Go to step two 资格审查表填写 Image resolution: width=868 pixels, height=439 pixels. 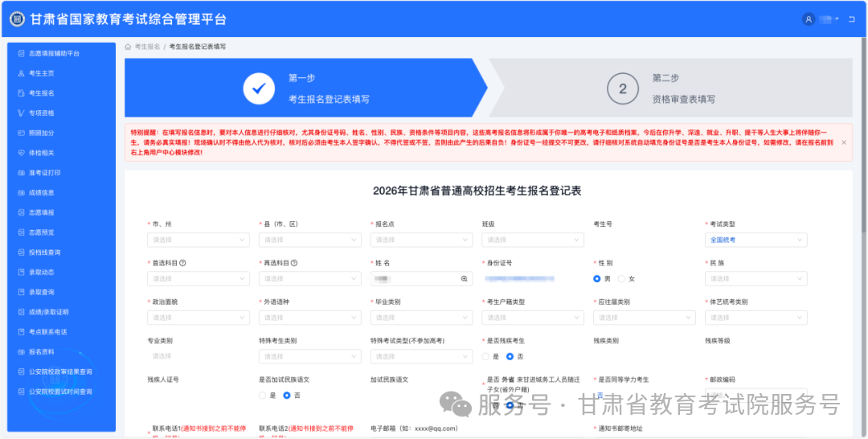tap(683, 88)
